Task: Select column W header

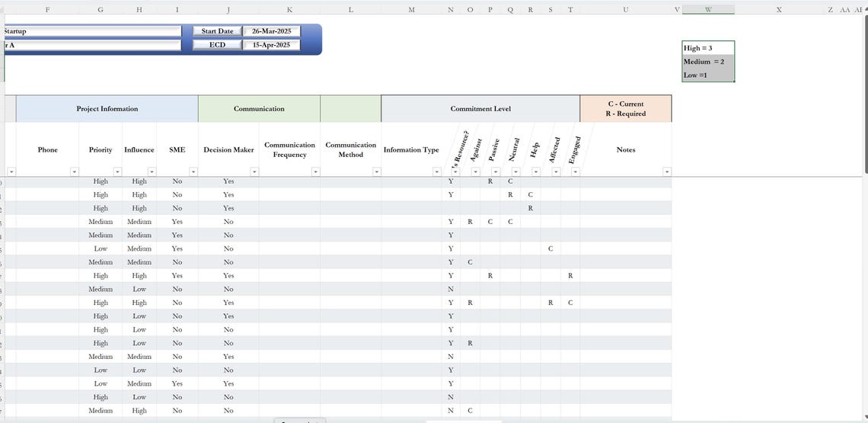Action: tap(708, 9)
